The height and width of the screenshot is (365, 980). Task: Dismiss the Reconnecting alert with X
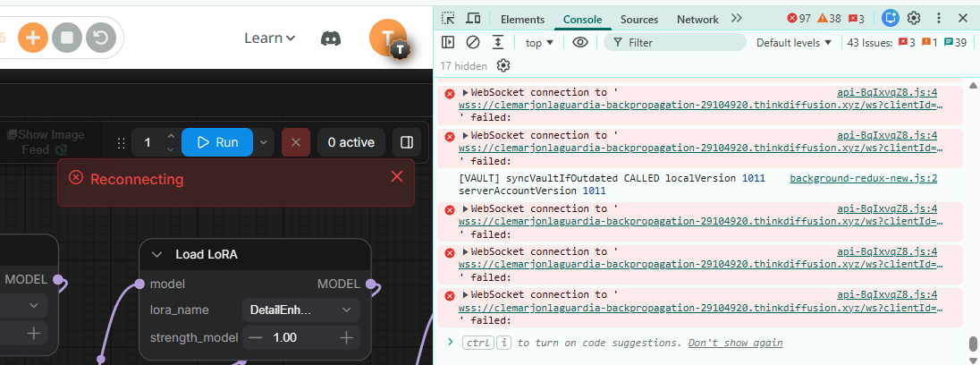pyautogui.click(x=397, y=177)
